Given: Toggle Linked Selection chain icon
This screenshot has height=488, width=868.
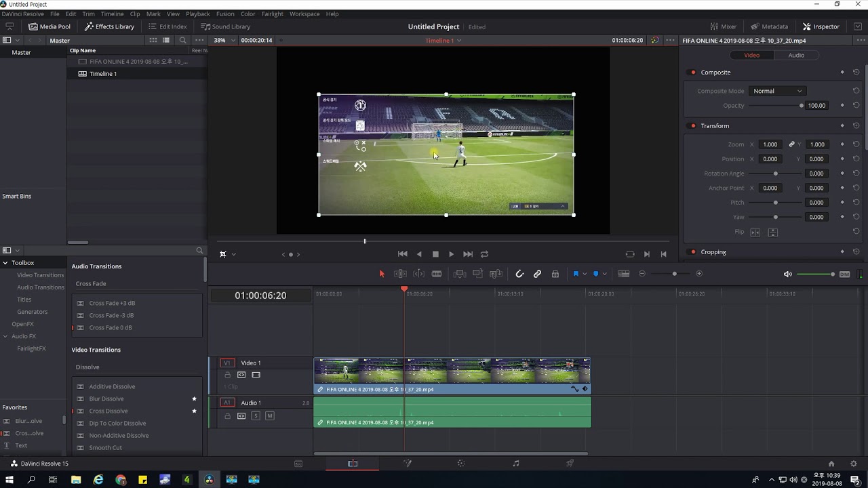Looking at the screenshot, I should coord(537,274).
